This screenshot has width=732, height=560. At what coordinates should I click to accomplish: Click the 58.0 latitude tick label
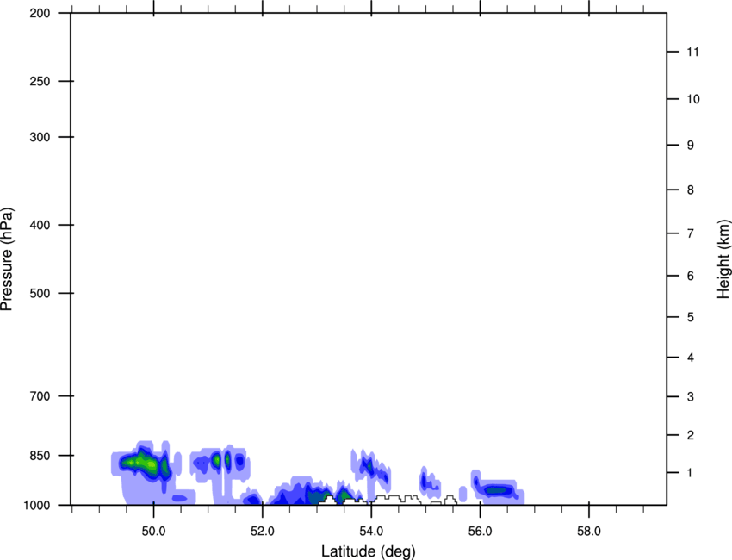(588, 530)
